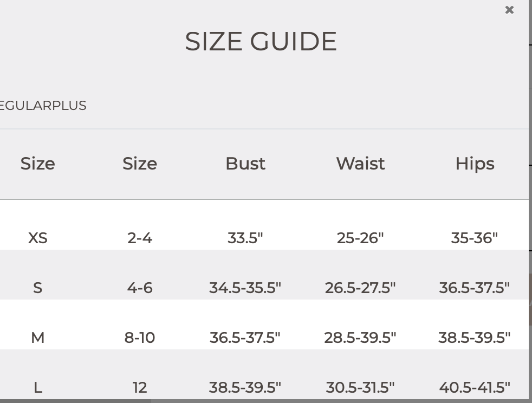Click the 33.5" bust measurement
532x403 pixels.
tap(245, 238)
